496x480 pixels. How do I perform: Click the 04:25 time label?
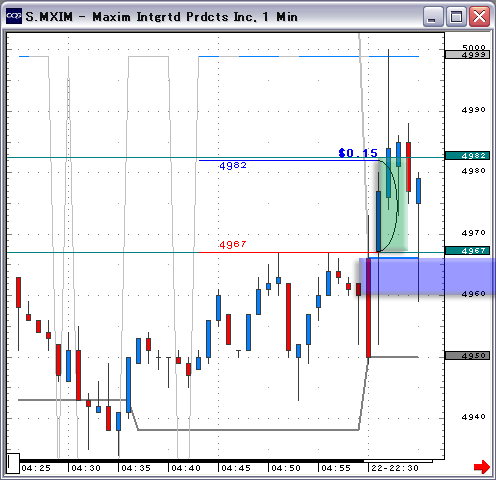(36, 468)
